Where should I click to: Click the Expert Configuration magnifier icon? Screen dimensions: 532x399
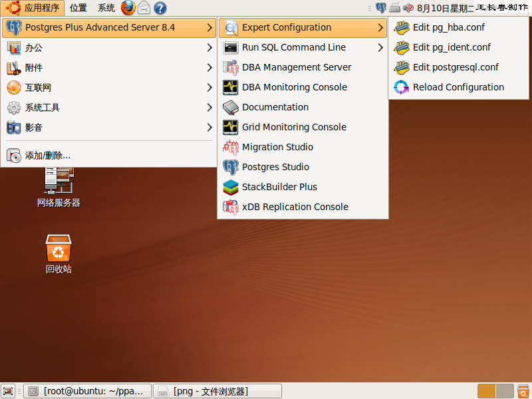point(231,27)
